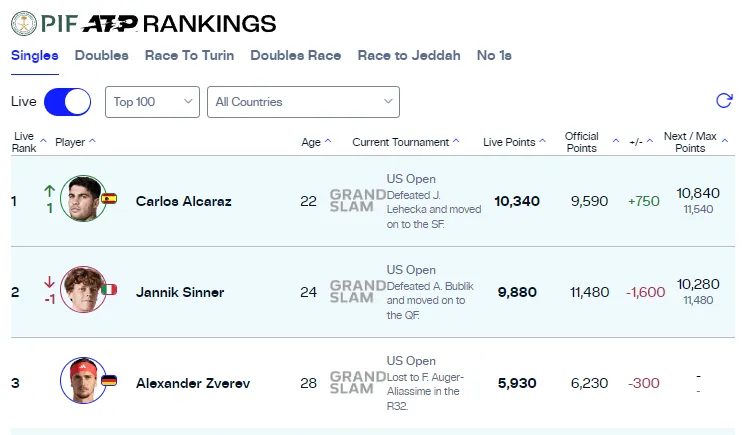752x435 pixels.
Task: Click the Spain flag beside Alcaraz
Action: click(109, 198)
